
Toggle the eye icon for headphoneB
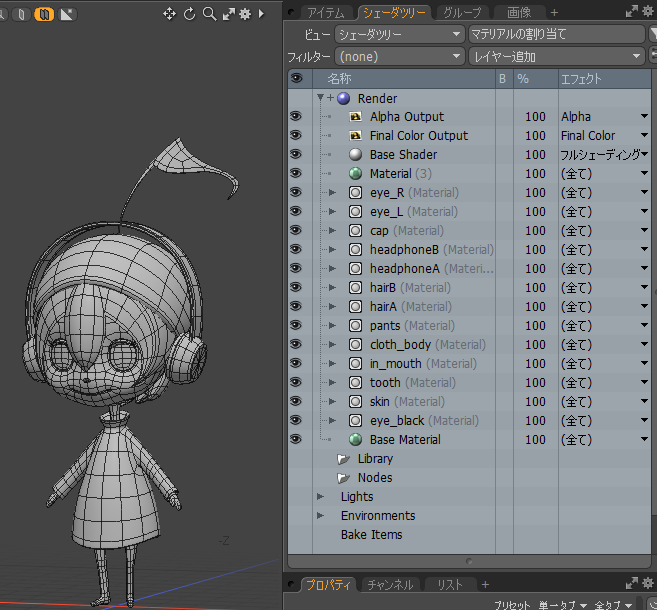tap(296, 250)
